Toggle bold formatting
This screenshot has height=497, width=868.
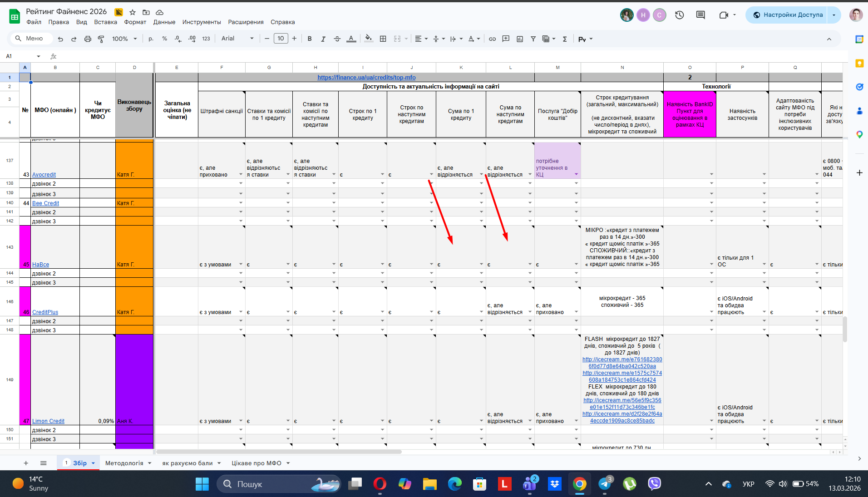(x=310, y=39)
